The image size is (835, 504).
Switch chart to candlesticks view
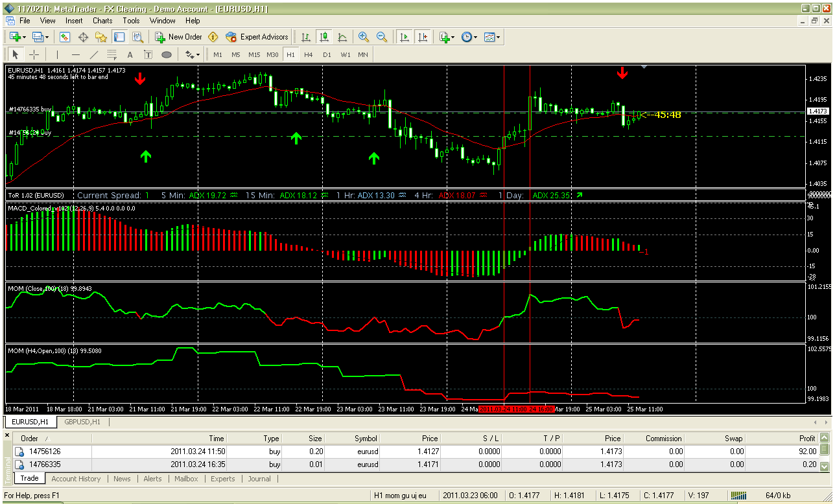click(323, 37)
